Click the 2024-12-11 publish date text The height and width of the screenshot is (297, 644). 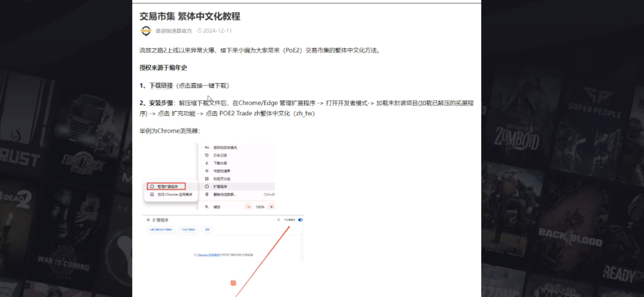pos(217,31)
